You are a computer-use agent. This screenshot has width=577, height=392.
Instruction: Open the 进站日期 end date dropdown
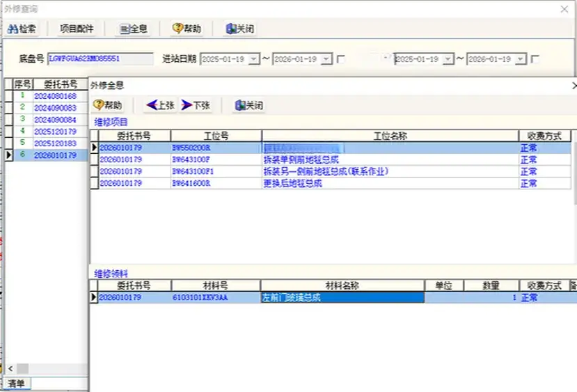point(325,60)
